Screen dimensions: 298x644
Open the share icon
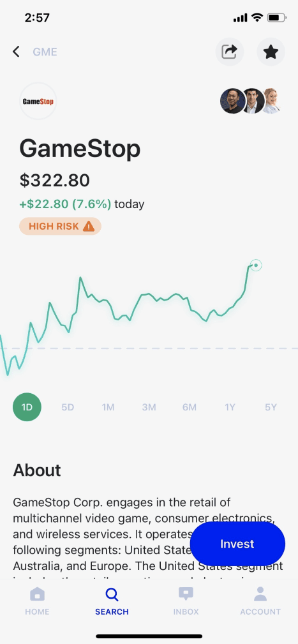230,52
